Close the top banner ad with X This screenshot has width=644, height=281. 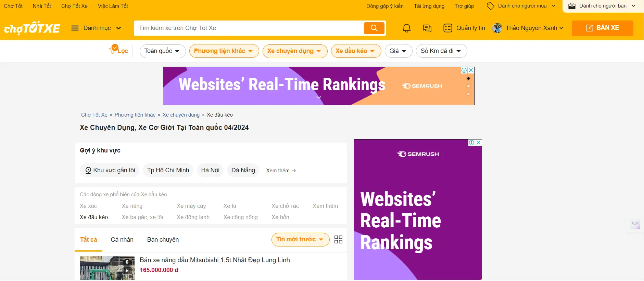point(471,70)
